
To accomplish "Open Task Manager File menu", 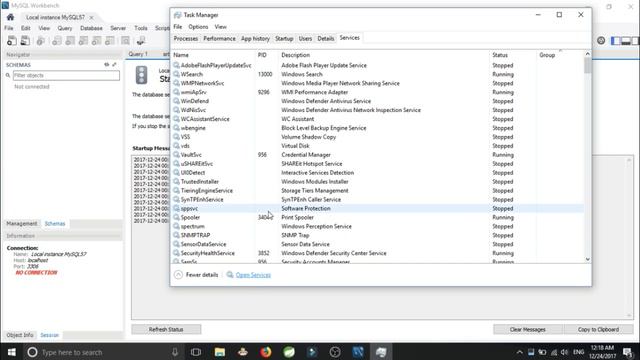I will point(178,27).
